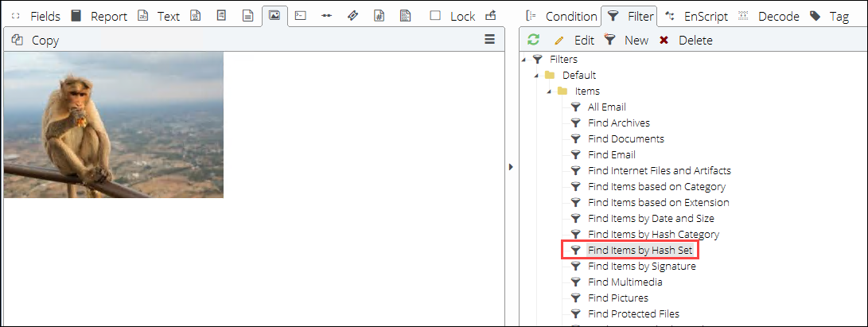
Task: Select the ticket-shaped icon tab
Action: coord(352,16)
